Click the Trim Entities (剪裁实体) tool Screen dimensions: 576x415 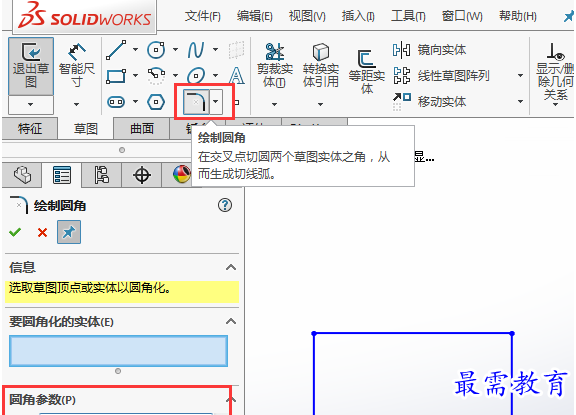(x=275, y=66)
